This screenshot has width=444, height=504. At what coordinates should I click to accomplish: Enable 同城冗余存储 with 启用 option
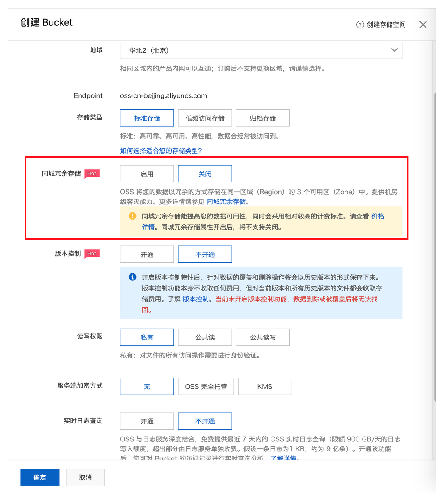click(x=147, y=174)
